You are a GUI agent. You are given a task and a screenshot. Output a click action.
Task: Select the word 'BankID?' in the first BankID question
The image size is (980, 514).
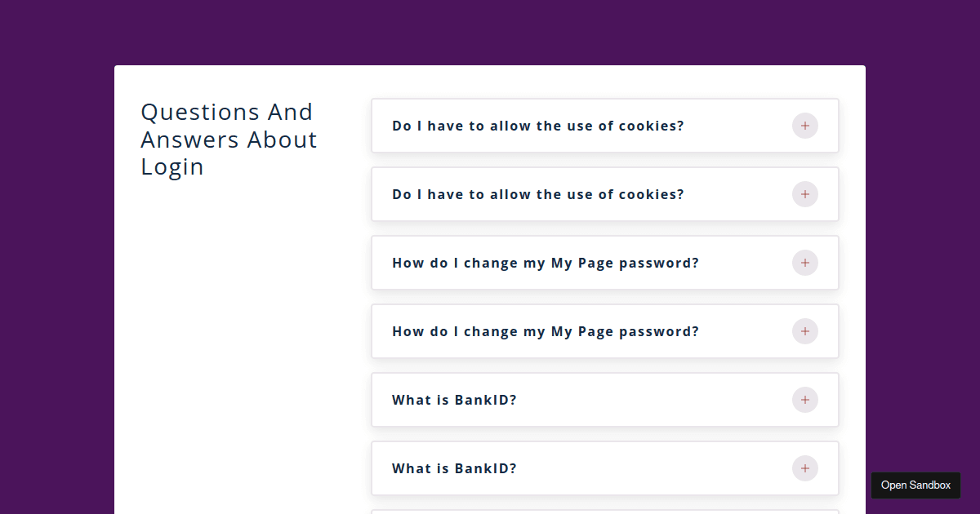tap(486, 400)
